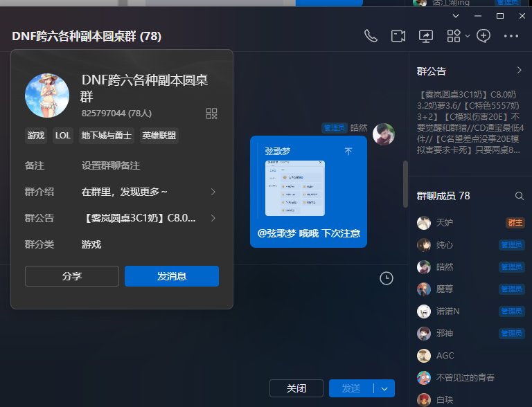This screenshot has height=407, width=532.
Task: Search group members with the magnifier icon
Action: click(x=519, y=196)
